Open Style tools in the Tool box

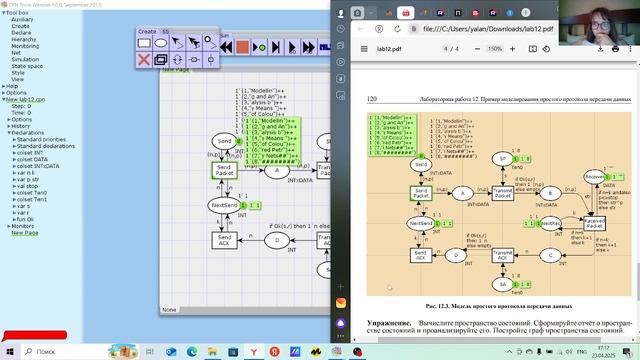coord(18,73)
